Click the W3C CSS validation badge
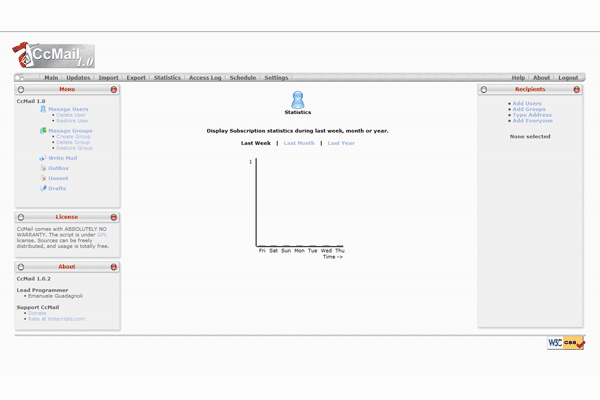The height and width of the screenshot is (400, 600). pos(565,342)
